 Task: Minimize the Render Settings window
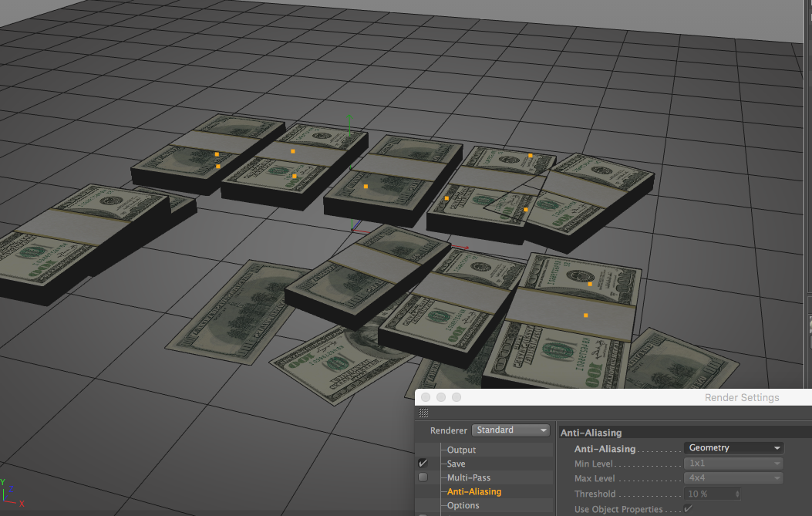[441, 397]
